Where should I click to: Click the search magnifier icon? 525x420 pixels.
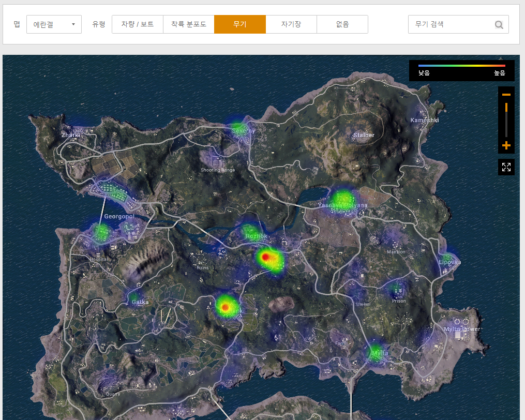499,24
